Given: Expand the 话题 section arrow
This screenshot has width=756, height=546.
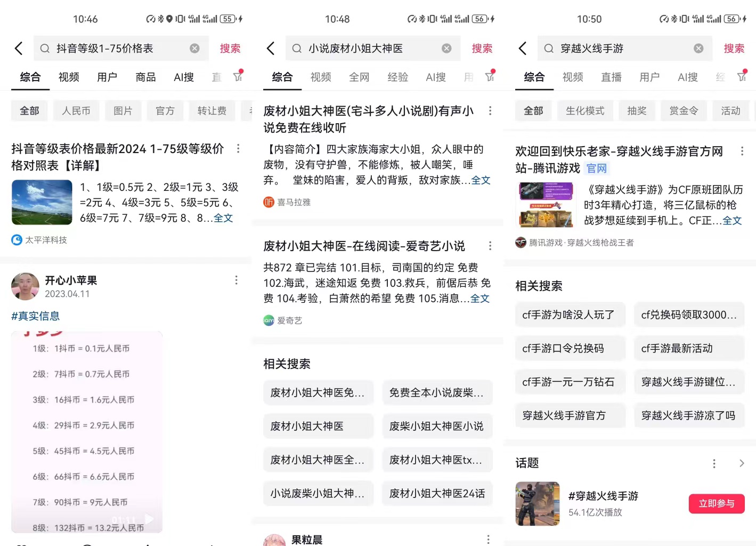Looking at the screenshot, I should pyautogui.click(x=742, y=463).
